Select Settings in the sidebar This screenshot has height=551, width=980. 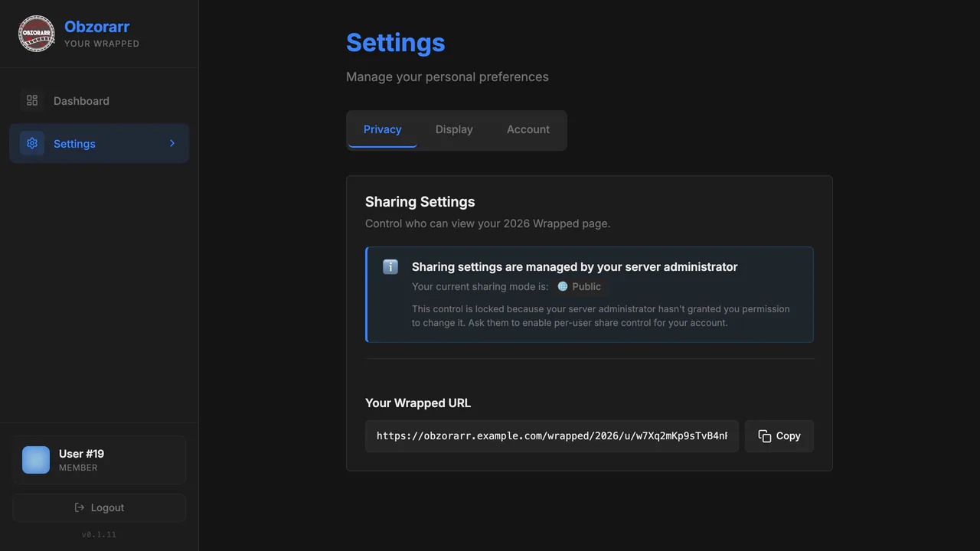99,143
